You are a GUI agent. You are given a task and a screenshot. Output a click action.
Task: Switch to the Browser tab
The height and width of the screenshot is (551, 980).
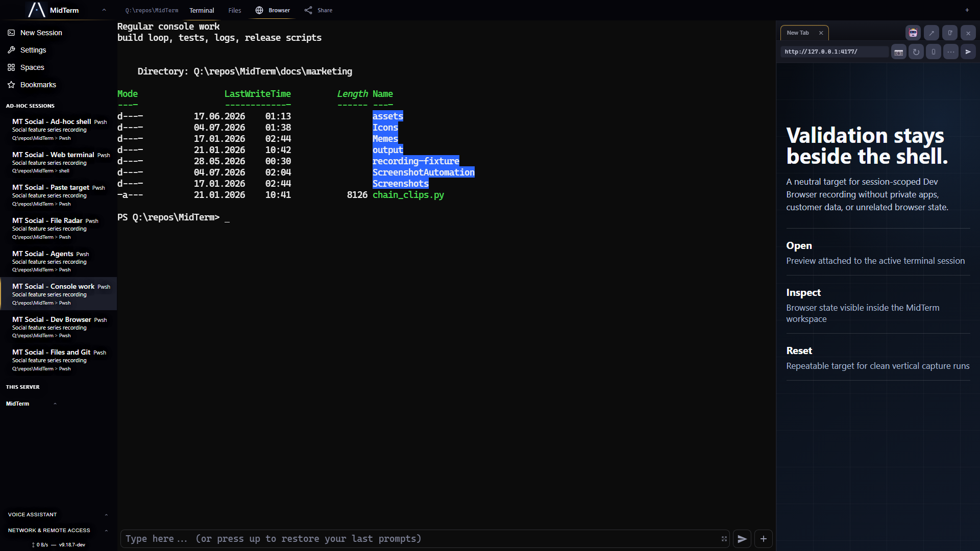[273, 10]
